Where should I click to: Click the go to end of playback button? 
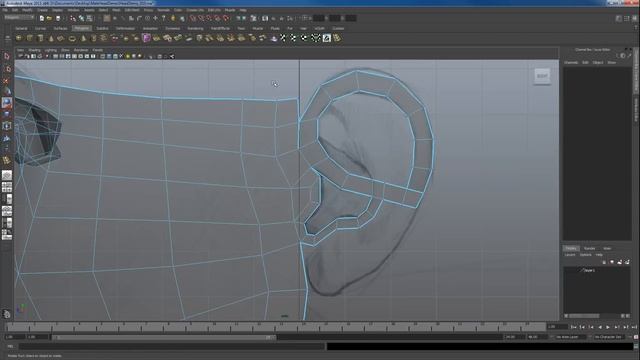[x=634, y=327]
